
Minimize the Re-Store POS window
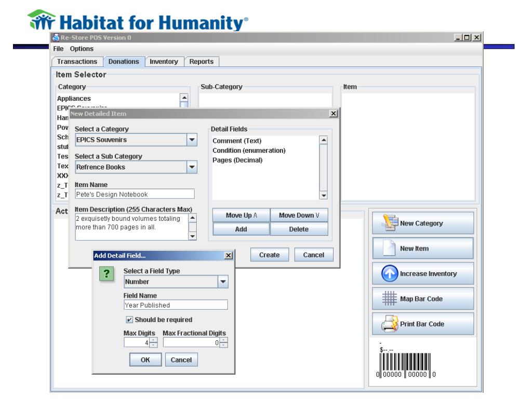tap(458, 37)
